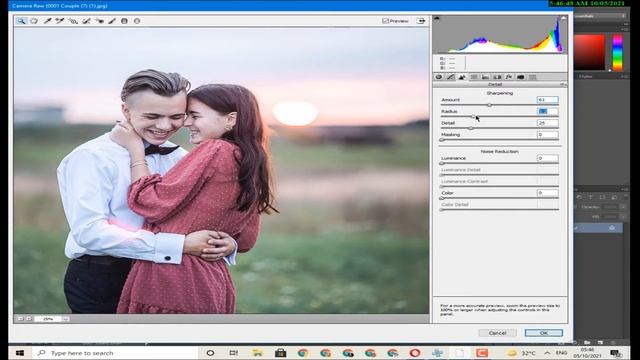This screenshot has height=360, width=640.
Task: Click the Color noise reduction slider handle
Action: tap(442, 198)
